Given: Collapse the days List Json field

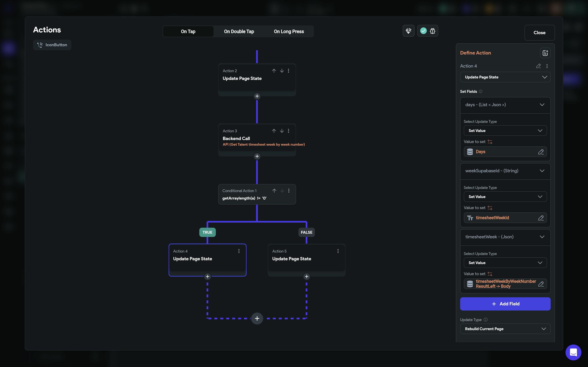Looking at the screenshot, I should [542, 105].
